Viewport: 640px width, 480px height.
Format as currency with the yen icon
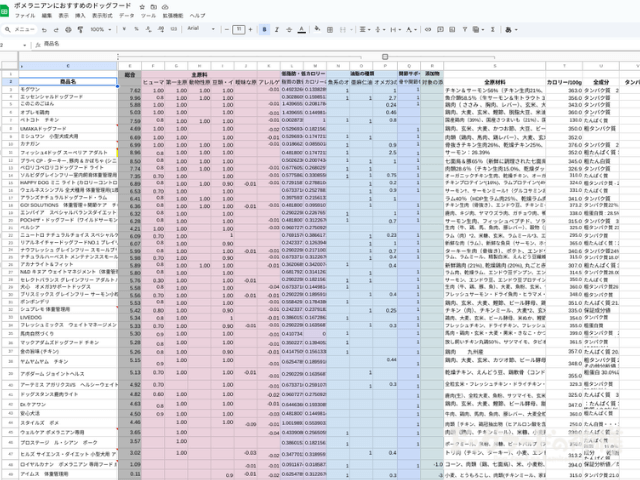tap(124, 29)
